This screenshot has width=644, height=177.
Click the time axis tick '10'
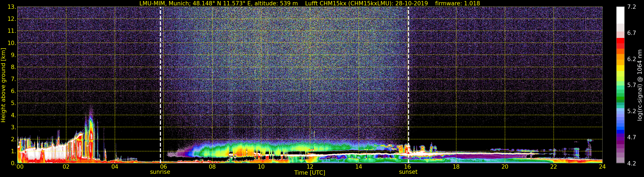[261, 167]
